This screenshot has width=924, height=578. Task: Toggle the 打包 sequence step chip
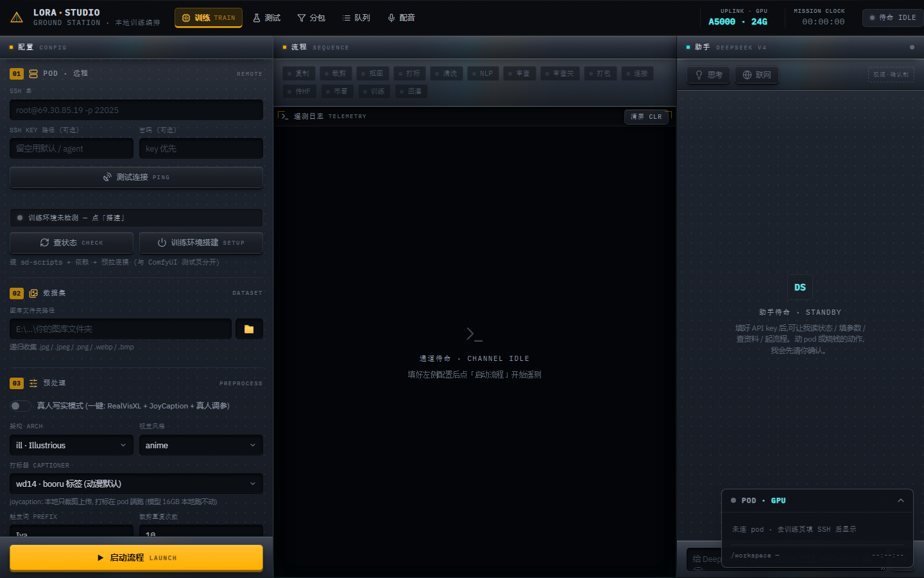pos(601,73)
